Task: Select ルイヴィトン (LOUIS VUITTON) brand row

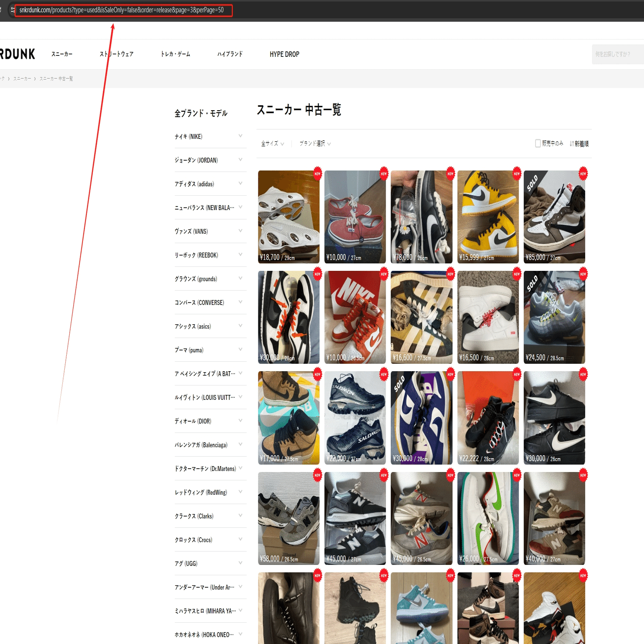Action: (210, 397)
